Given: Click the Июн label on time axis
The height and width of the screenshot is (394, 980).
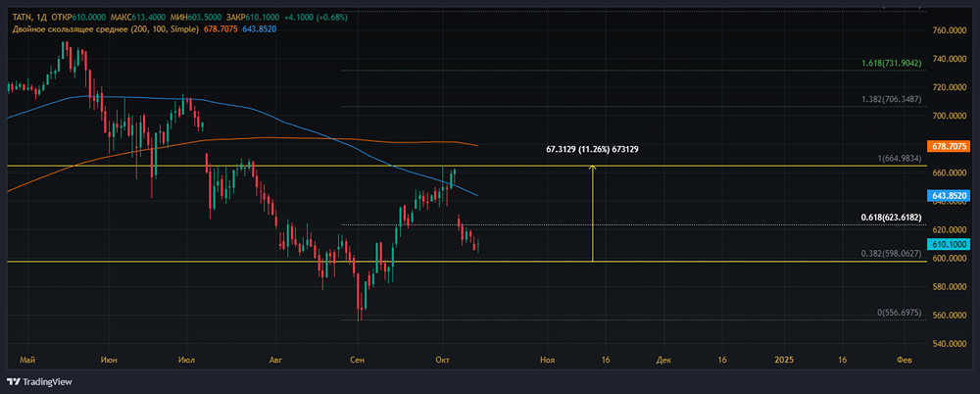Looking at the screenshot, I should 109,361.
